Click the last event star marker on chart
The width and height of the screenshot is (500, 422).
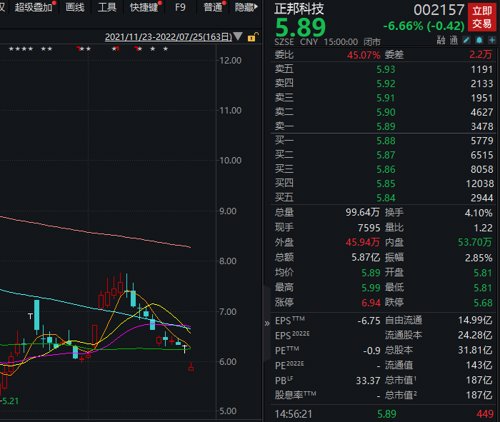click(x=165, y=49)
